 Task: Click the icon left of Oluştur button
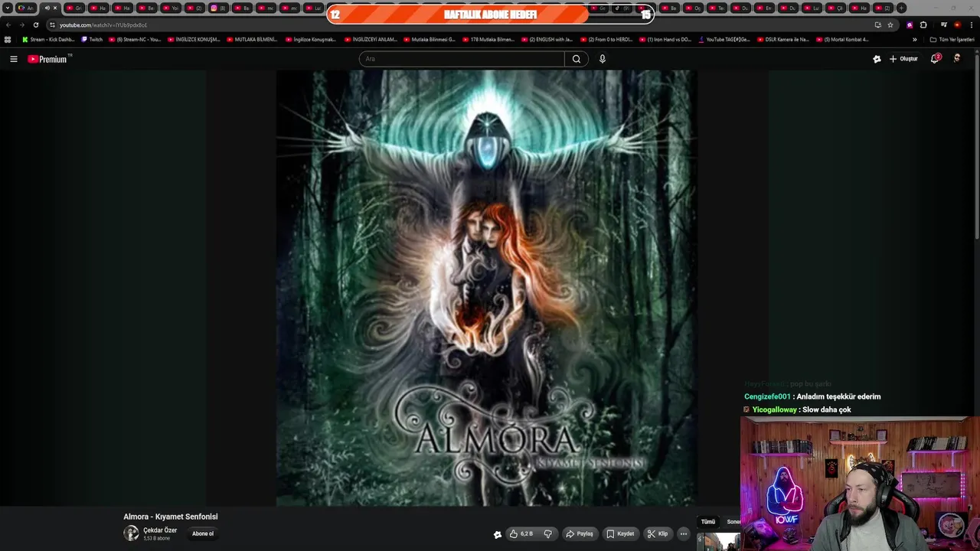pyautogui.click(x=877, y=59)
